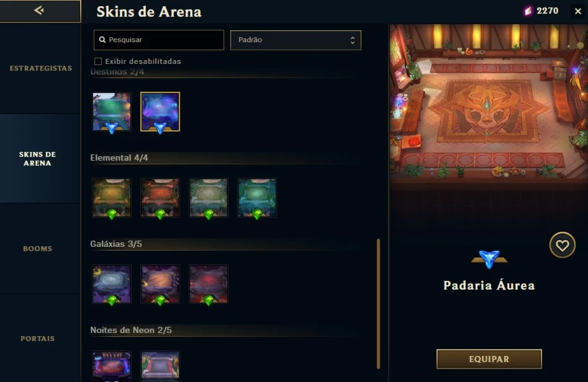Click the Pesquisar search field
588x382 pixels.
[158, 40]
